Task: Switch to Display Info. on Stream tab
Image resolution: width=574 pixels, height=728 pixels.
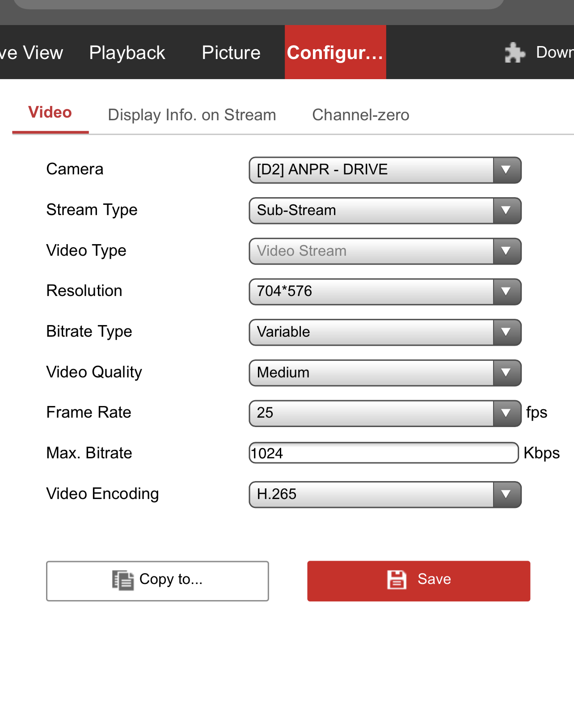Action: [192, 115]
